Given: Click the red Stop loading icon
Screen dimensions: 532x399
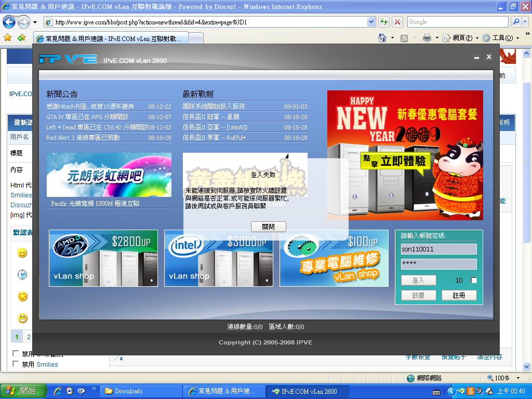Looking at the screenshot, I should click(397, 22).
